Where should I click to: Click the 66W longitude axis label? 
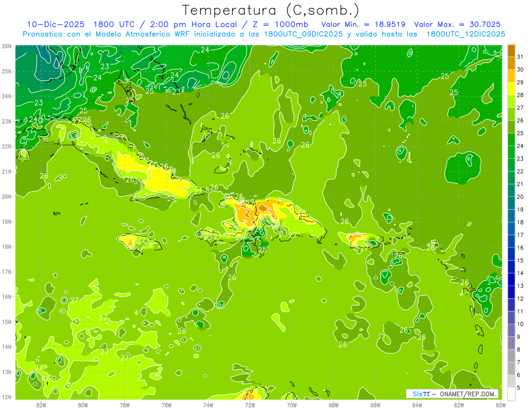(376, 405)
